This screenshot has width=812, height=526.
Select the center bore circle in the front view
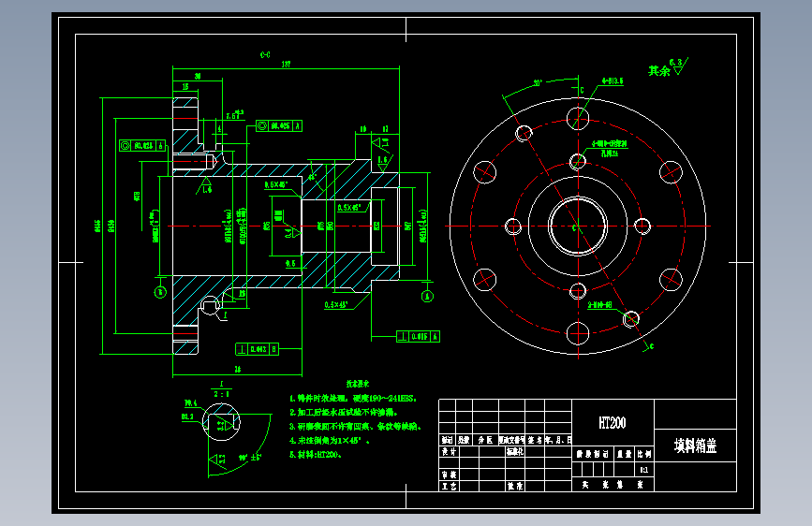(x=578, y=226)
